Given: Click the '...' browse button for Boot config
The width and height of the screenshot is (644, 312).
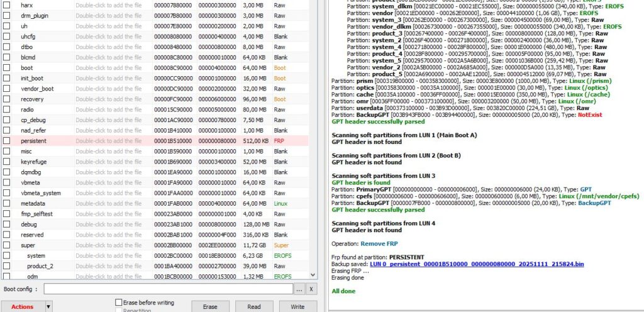Looking at the screenshot, I should tap(299, 289).
